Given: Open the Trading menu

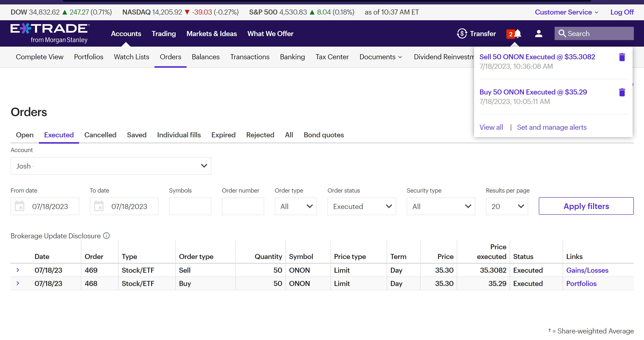Looking at the screenshot, I should point(164,34).
